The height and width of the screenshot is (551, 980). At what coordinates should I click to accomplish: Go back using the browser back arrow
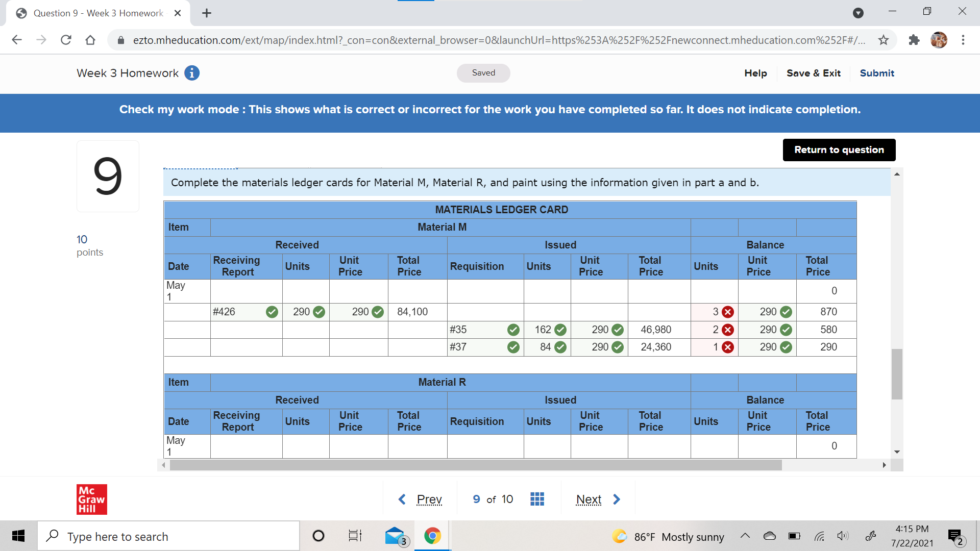[x=17, y=40]
